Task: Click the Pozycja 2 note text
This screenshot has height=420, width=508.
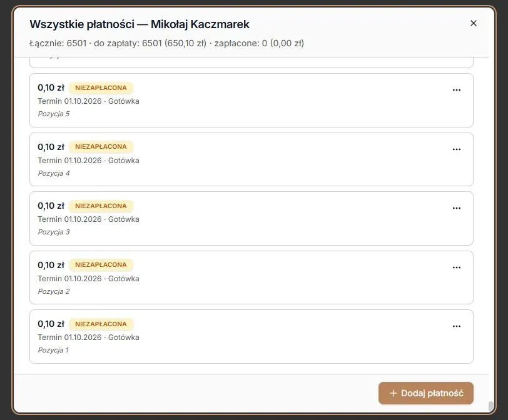Action: 53,291
